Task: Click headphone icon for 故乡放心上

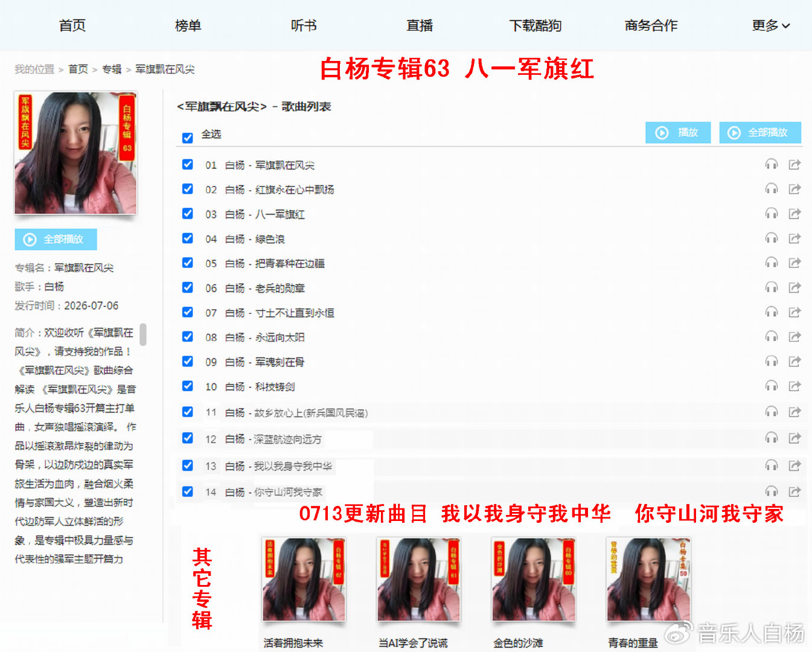Action: tap(772, 412)
